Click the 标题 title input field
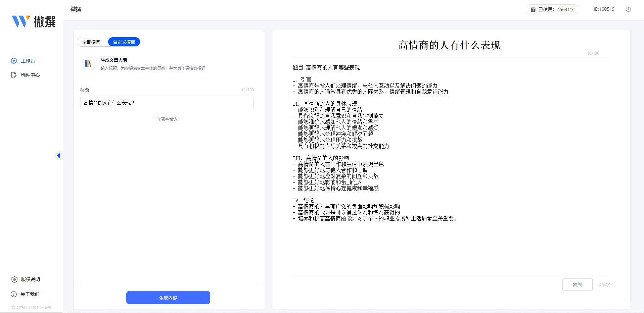Screen dimensions: 644x313 pyautogui.click(x=167, y=103)
